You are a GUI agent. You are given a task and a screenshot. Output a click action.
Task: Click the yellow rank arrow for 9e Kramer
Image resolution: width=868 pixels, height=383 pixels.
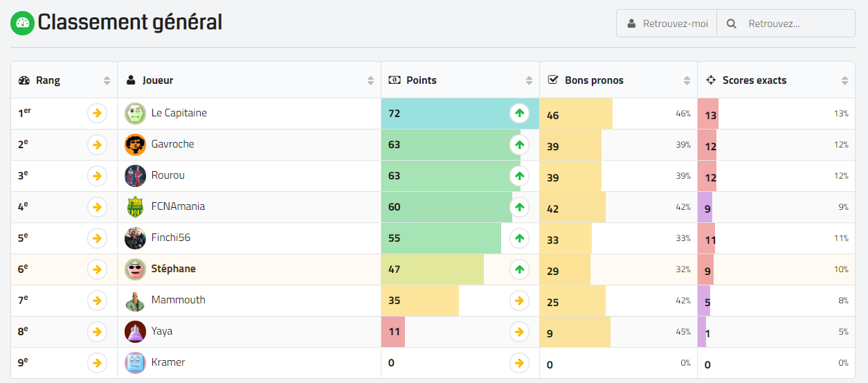pyautogui.click(x=97, y=363)
